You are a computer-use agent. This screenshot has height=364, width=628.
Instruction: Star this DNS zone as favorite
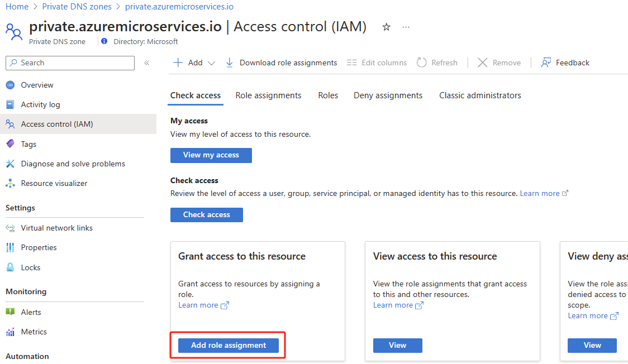[386, 26]
